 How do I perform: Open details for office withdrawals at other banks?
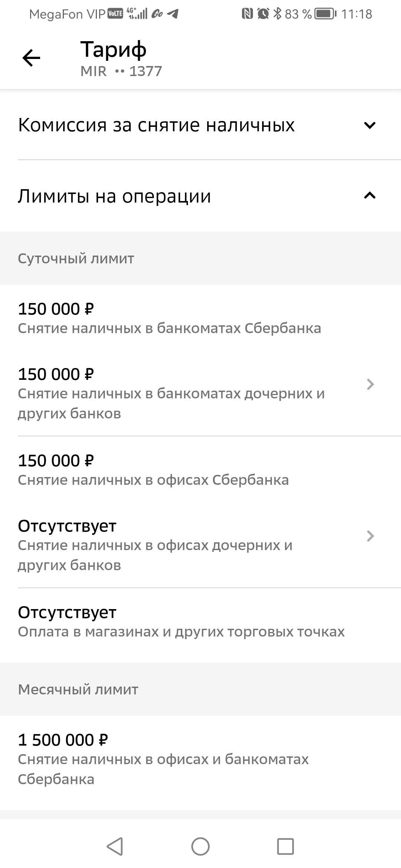click(x=370, y=536)
